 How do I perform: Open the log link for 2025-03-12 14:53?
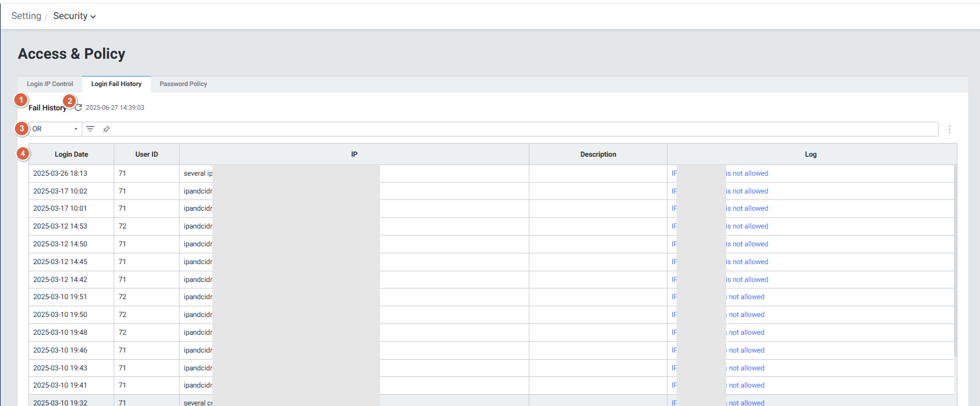746,226
